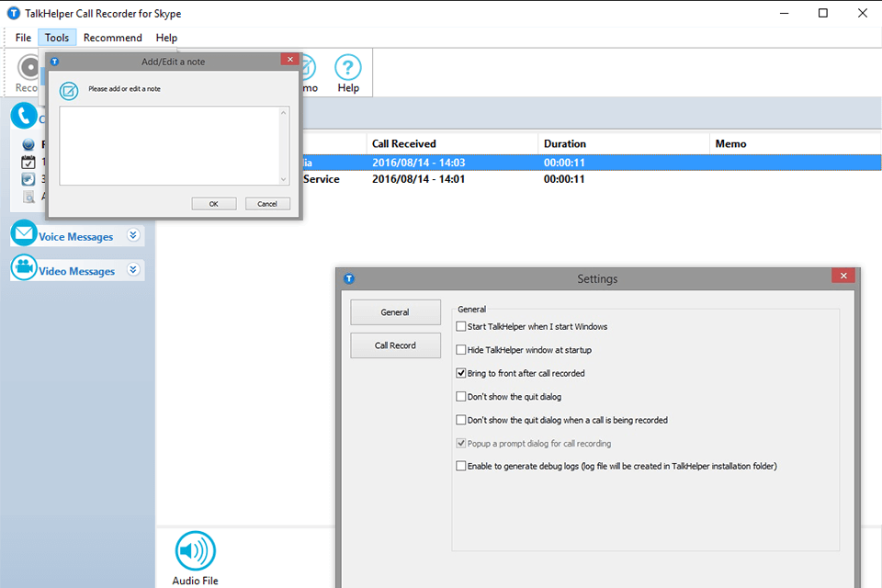Select the calendar icon in calls list
The image size is (882, 588).
pyautogui.click(x=28, y=162)
